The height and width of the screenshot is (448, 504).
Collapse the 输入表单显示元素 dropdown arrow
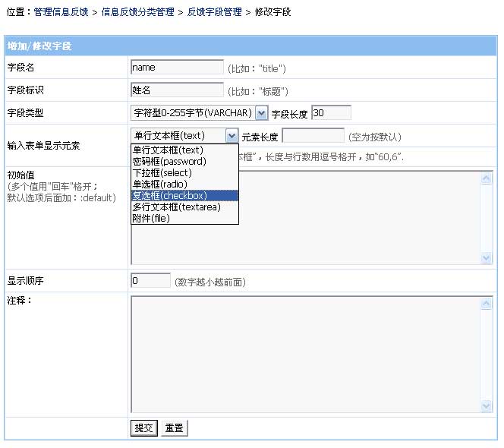(232, 136)
